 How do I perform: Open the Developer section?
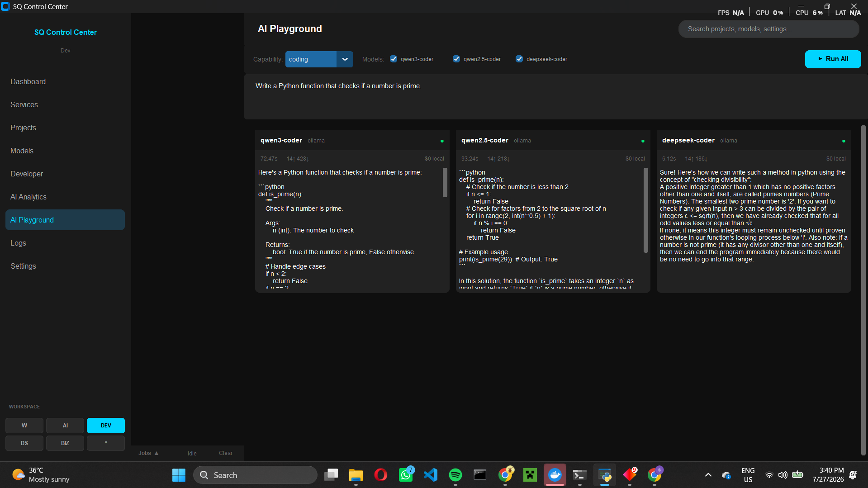pos(65,174)
